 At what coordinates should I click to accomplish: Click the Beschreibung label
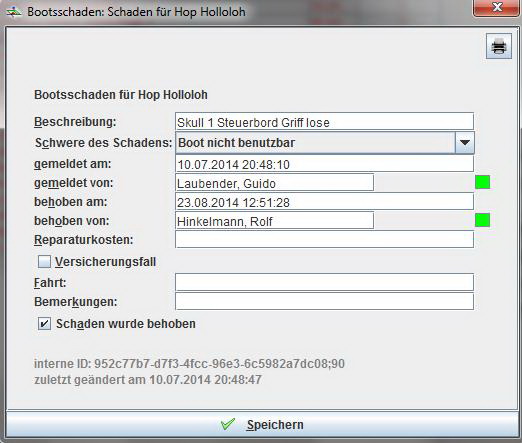tap(75, 122)
